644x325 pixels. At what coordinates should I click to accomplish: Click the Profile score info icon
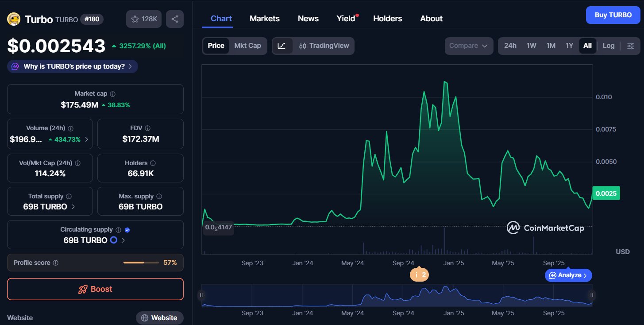55,263
